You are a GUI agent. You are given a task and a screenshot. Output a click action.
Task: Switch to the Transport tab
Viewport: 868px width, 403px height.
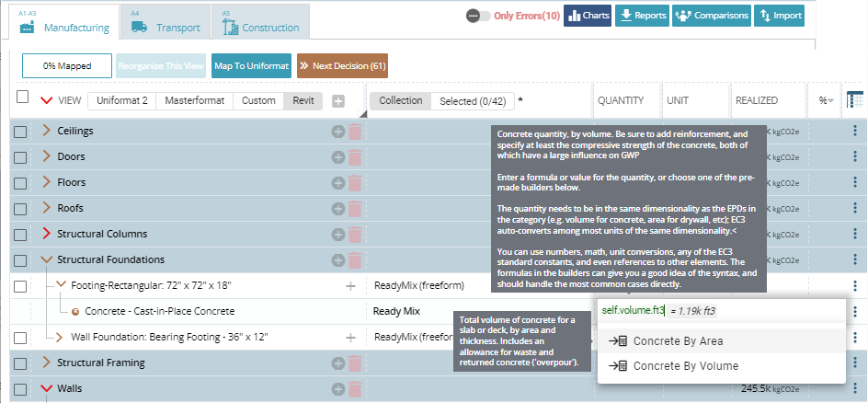pos(166,22)
